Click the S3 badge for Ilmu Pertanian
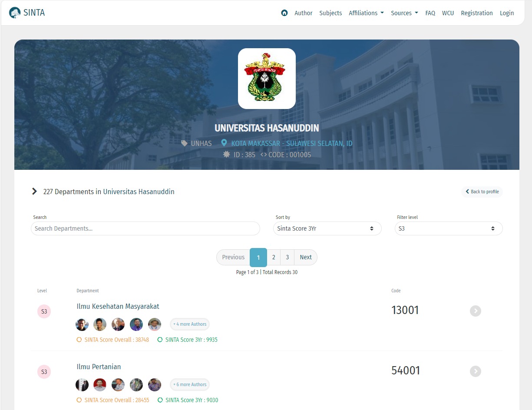Image resolution: width=532 pixels, height=410 pixels. point(44,372)
